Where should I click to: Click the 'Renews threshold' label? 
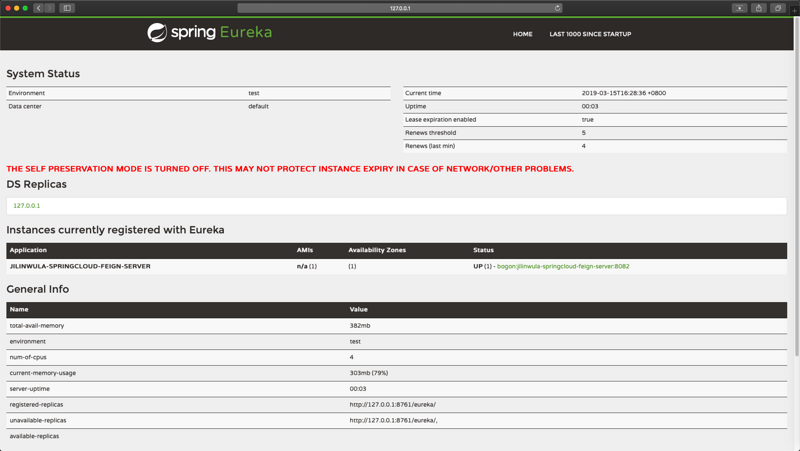[431, 133]
